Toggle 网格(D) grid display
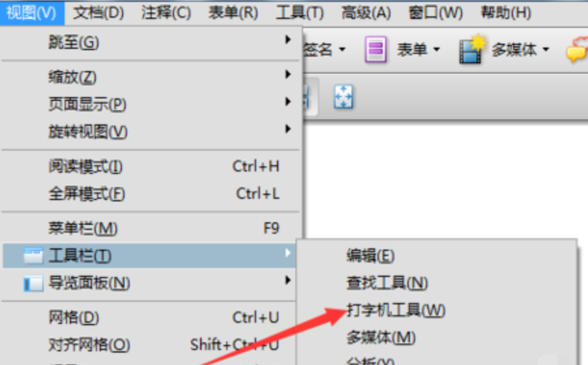 pyautogui.click(x=151, y=317)
